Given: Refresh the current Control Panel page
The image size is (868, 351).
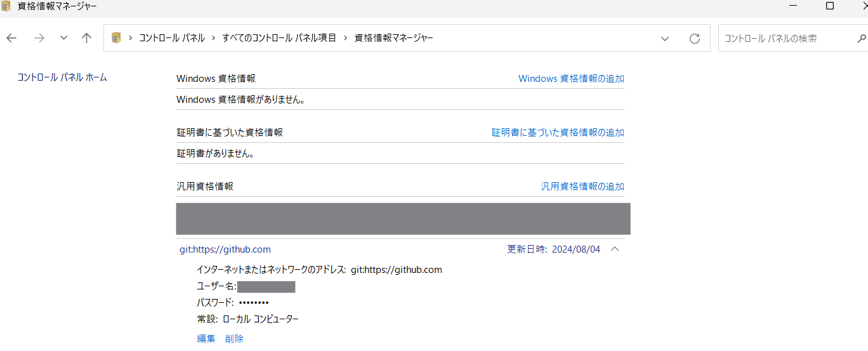Looking at the screenshot, I should (x=695, y=39).
